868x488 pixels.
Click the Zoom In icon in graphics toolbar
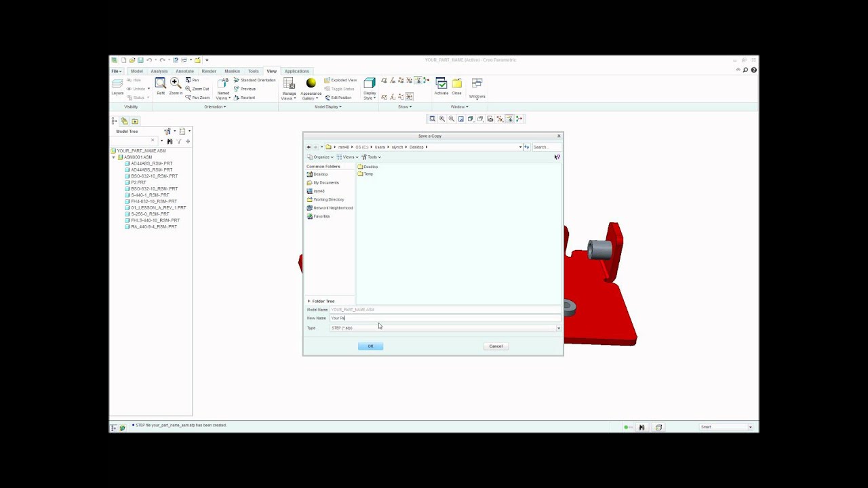tap(442, 119)
